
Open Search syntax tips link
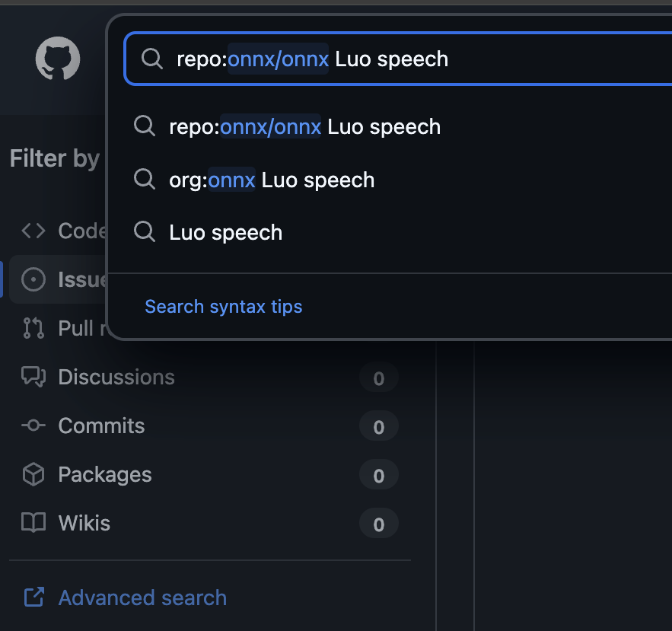[224, 307]
